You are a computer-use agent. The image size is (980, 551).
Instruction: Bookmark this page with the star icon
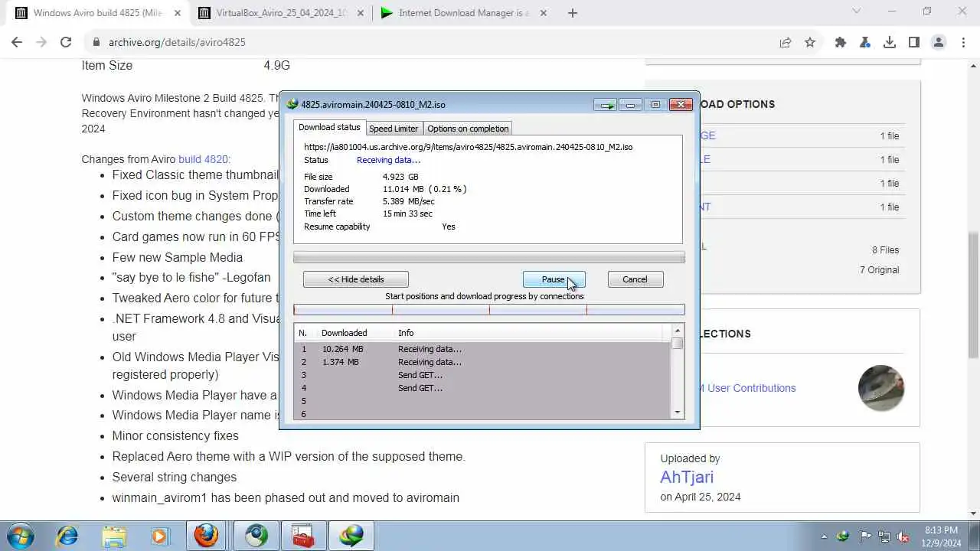[810, 43]
